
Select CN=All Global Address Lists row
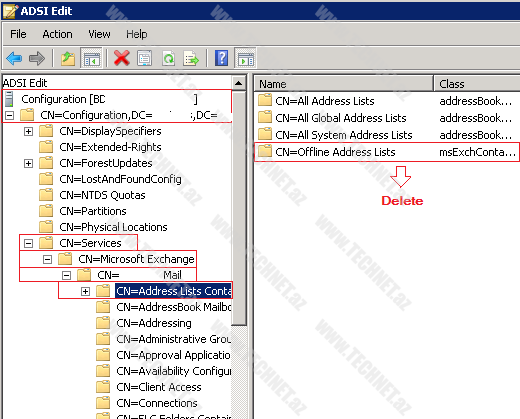(387, 118)
